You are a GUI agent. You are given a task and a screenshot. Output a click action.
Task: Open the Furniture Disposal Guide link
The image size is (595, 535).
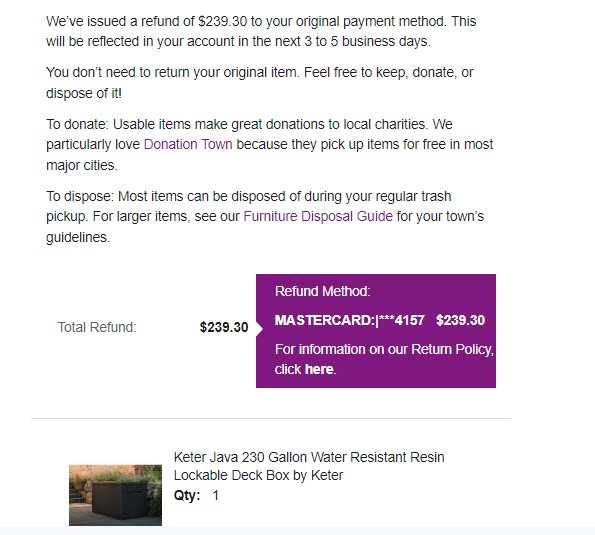coord(318,216)
